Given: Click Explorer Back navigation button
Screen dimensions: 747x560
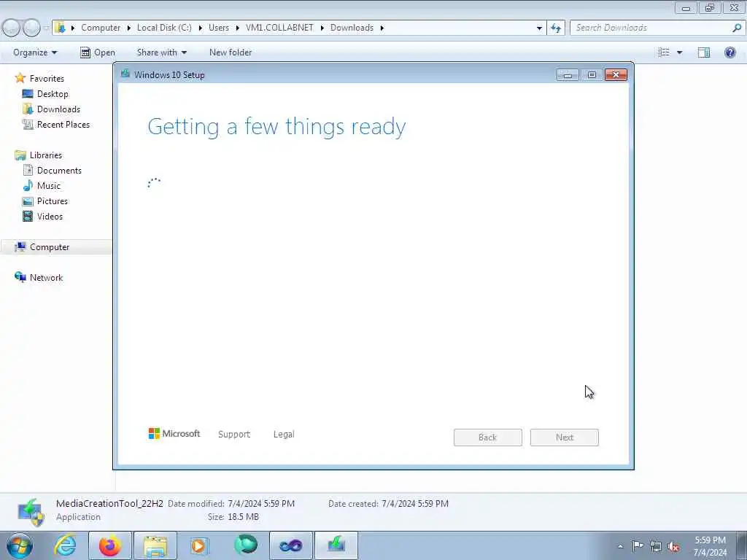Looking at the screenshot, I should (11, 28).
